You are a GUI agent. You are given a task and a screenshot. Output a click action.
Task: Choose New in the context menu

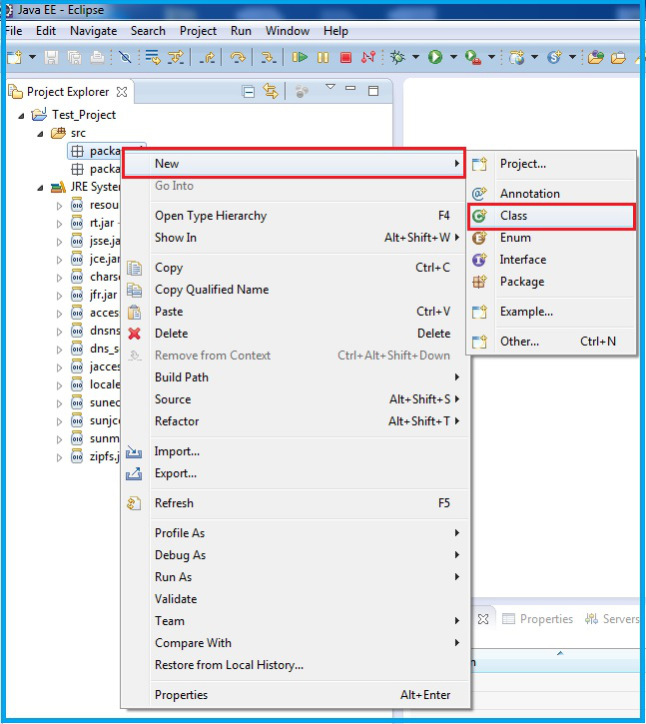[293, 163]
